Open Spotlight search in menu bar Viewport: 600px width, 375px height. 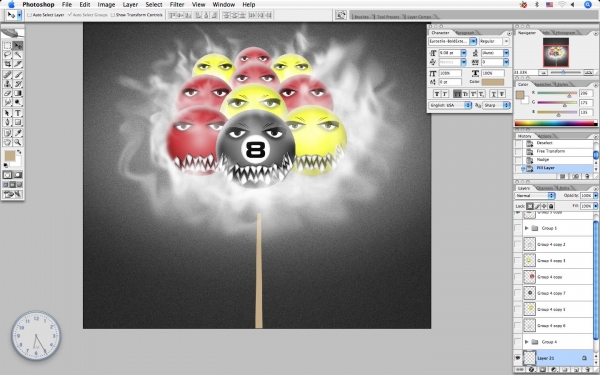tap(588, 5)
